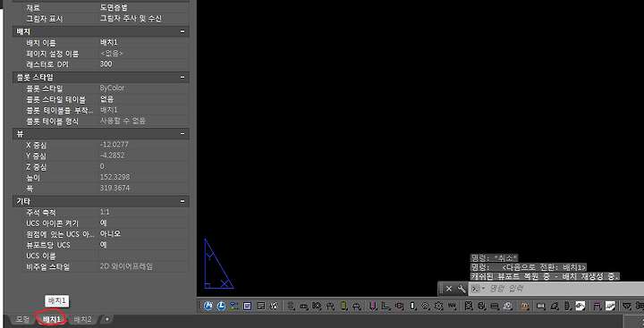Click the 명령: *취소* history line

click(x=494, y=257)
